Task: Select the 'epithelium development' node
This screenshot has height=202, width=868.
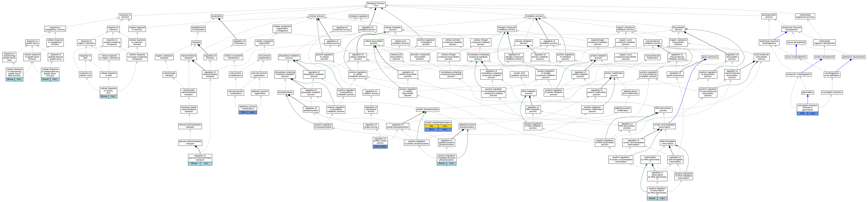Action: click(x=854, y=57)
